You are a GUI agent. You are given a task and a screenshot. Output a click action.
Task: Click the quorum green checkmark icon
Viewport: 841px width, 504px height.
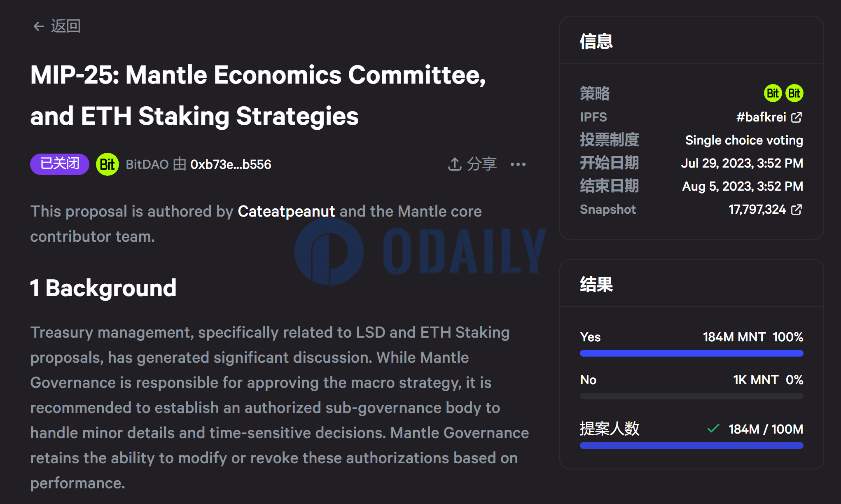(713, 429)
